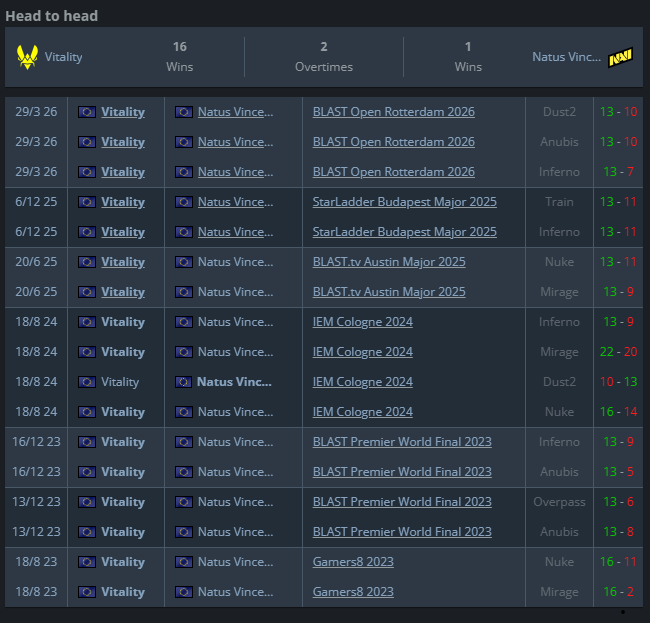
Task: Click the 22 - 20 score
Action: (x=618, y=352)
